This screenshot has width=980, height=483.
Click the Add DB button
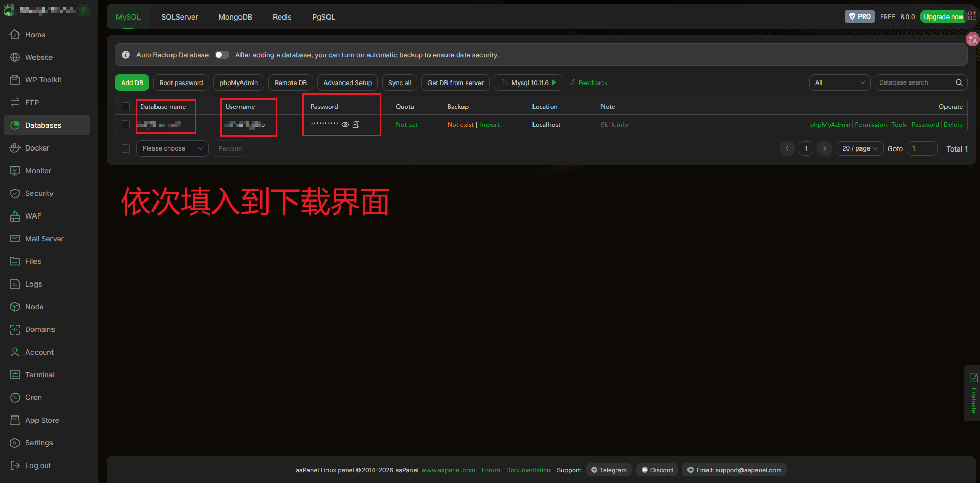coord(132,82)
